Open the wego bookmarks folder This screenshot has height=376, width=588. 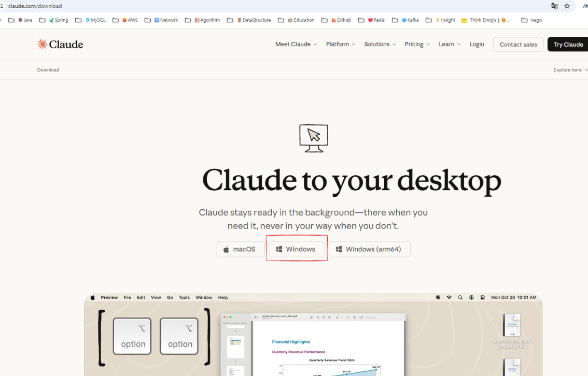(532, 20)
